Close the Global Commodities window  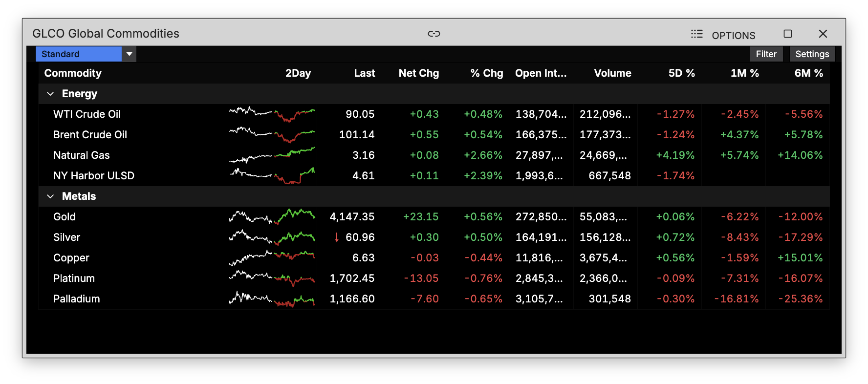tap(823, 34)
